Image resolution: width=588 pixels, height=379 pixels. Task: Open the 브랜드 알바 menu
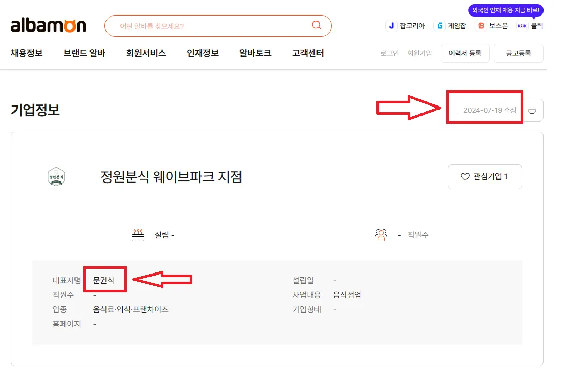(x=84, y=53)
